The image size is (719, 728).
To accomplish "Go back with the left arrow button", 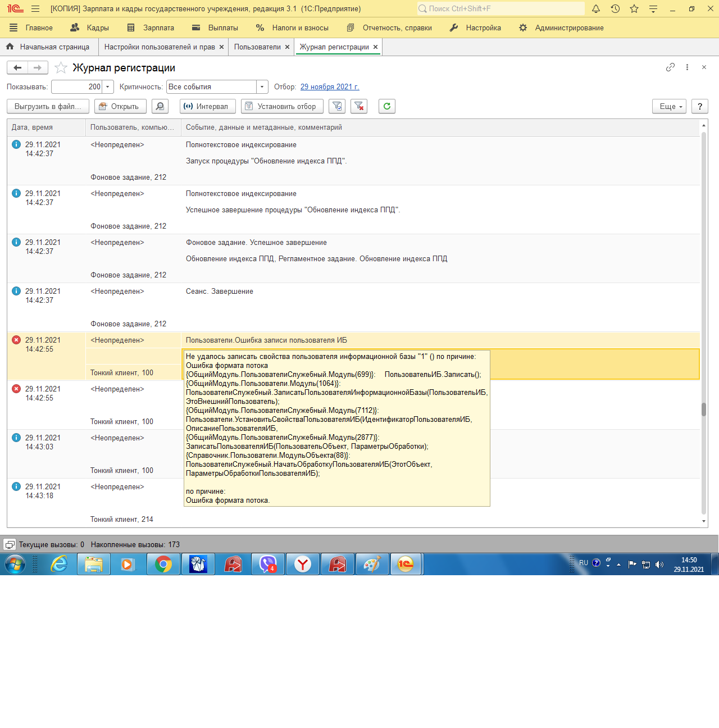I will (17, 68).
